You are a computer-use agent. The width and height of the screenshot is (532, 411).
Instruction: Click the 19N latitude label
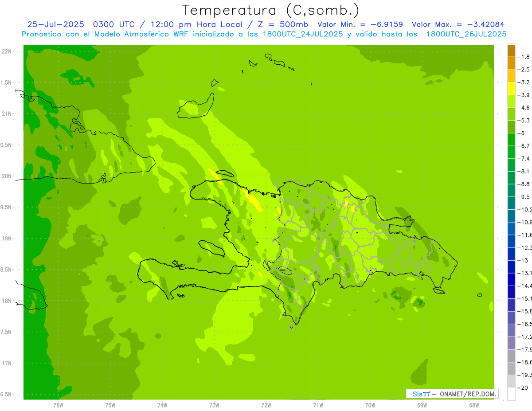click(x=8, y=239)
